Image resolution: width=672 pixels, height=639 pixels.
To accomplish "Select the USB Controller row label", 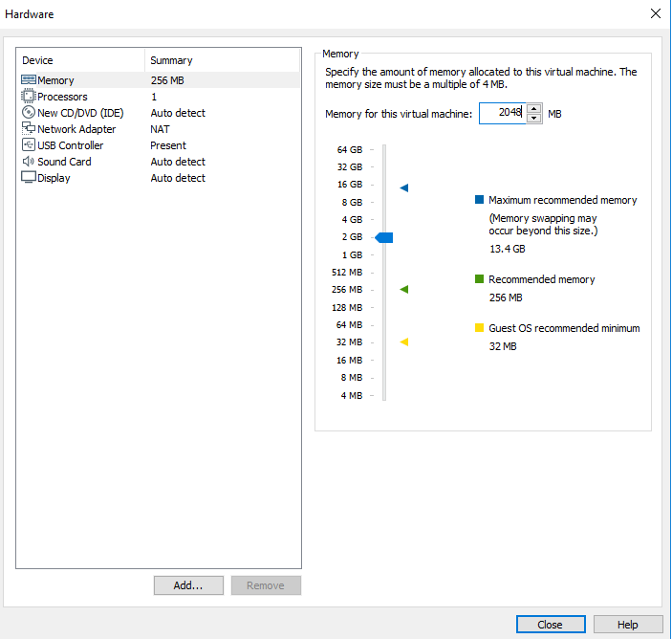I will [71, 145].
